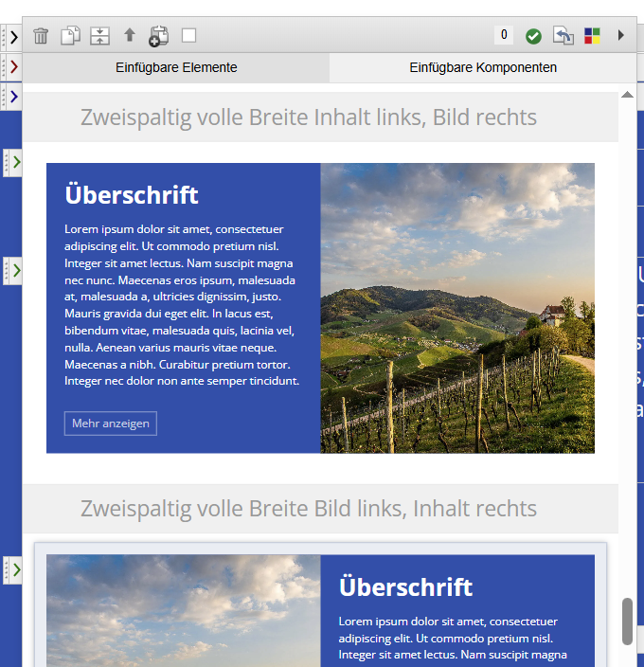Toggle the empty checkbox in the toolbar
Viewport: 644px width, 667px height.
(x=188, y=35)
